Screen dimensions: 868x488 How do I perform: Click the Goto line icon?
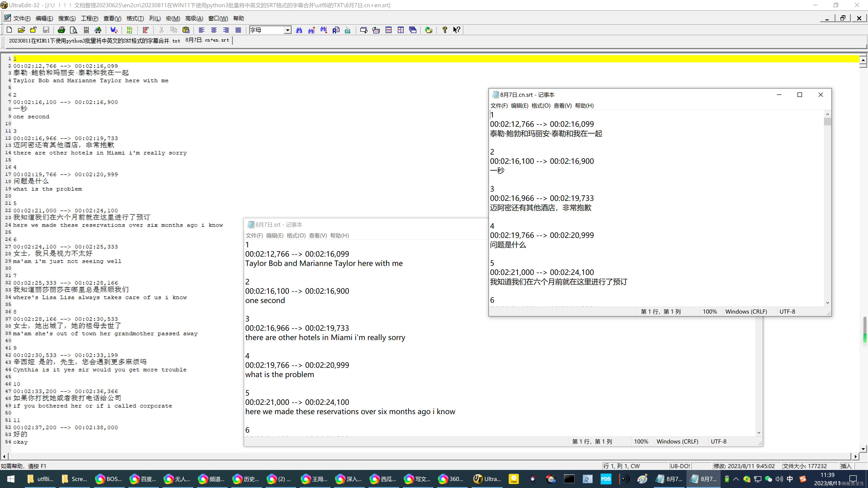348,30
